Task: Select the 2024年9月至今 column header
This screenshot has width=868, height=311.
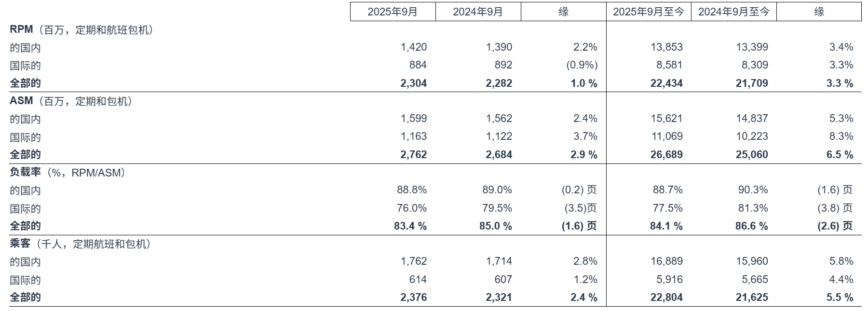Action: coord(734,12)
